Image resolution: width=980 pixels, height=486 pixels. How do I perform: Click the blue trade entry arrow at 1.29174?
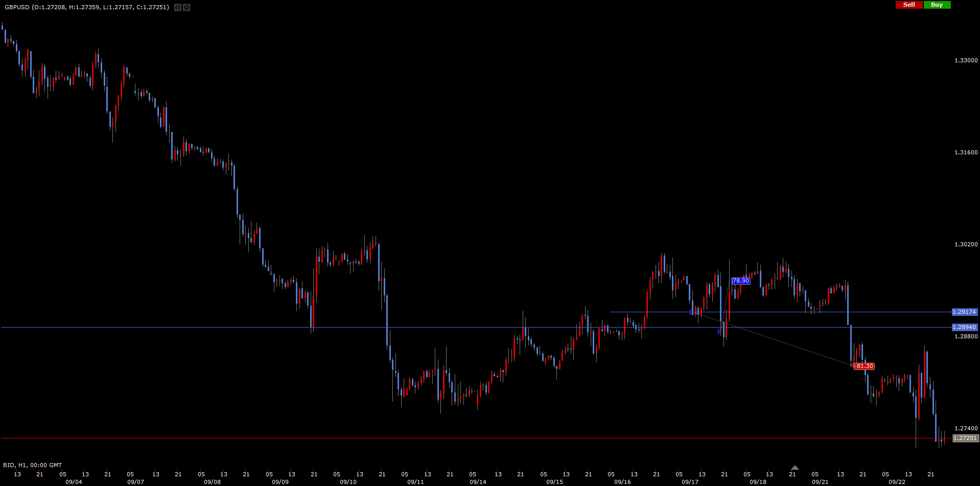692,312
